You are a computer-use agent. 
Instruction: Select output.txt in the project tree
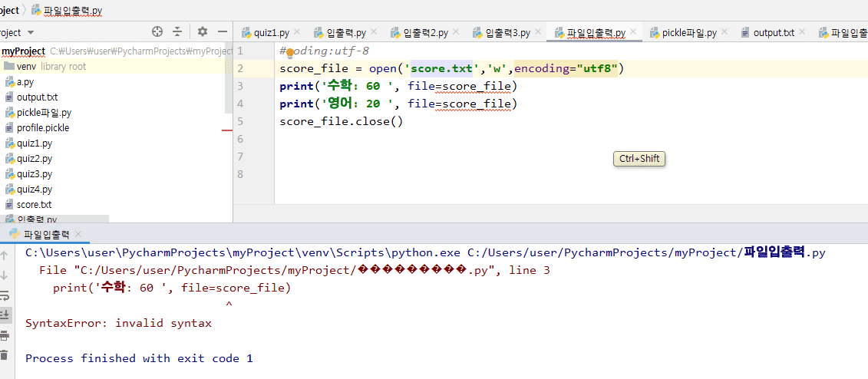tap(37, 97)
